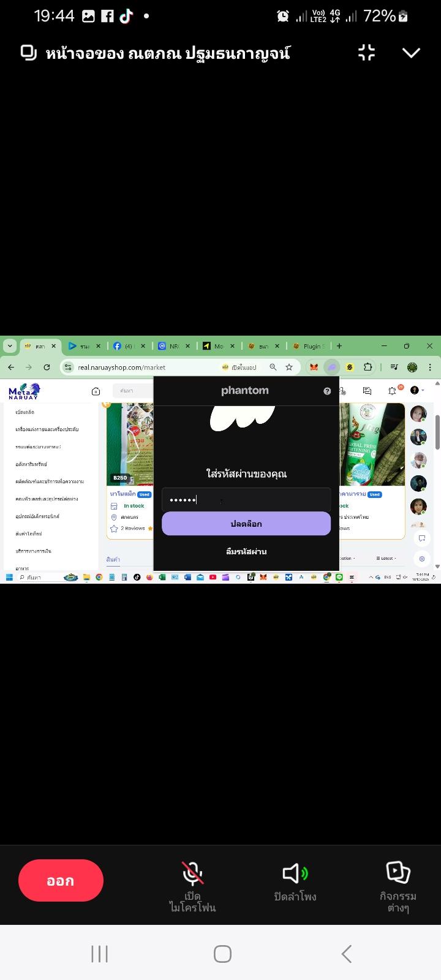Click the purple ปลดล็อก unlock button

pyautogui.click(x=246, y=524)
